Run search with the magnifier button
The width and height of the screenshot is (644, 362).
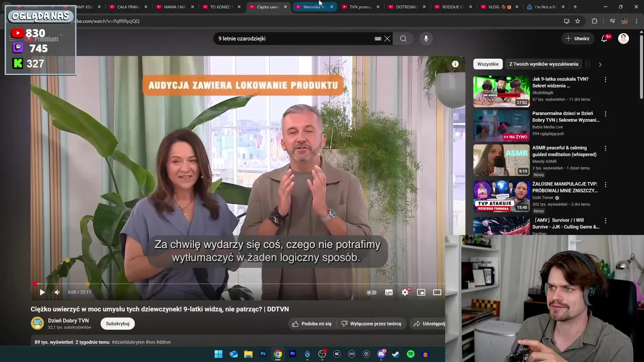coord(403,39)
